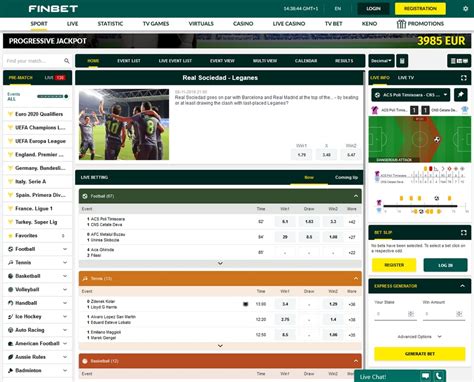Collapse the Express Generator panel

point(462,286)
